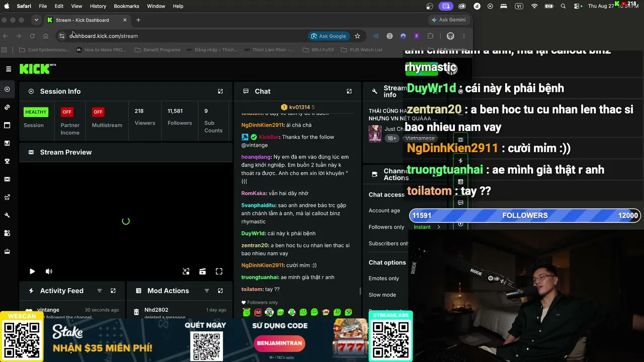Expand the Activity Feed panel
The width and height of the screenshot is (644, 362).
[x=113, y=291]
